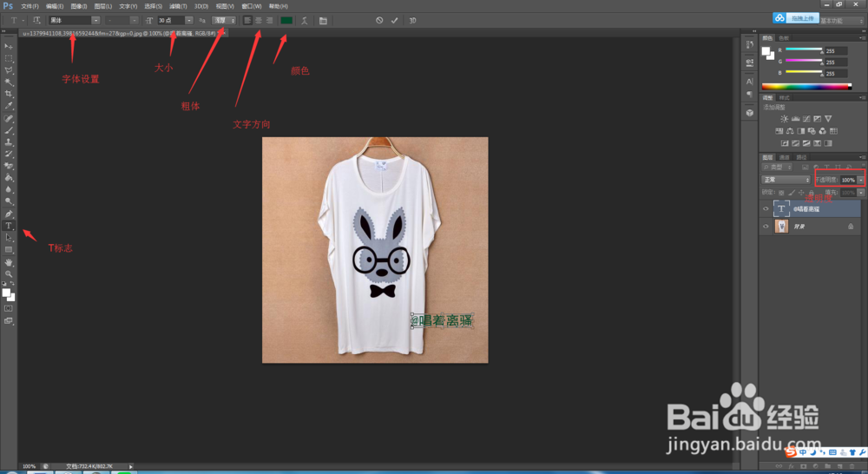Switch to the 通道 channels tab
The height and width of the screenshot is (474, 868).
click(x=784, y=157)
